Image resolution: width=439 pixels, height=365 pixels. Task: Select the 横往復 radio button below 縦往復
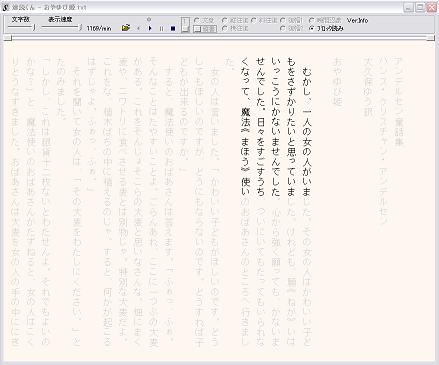(225, 28)
